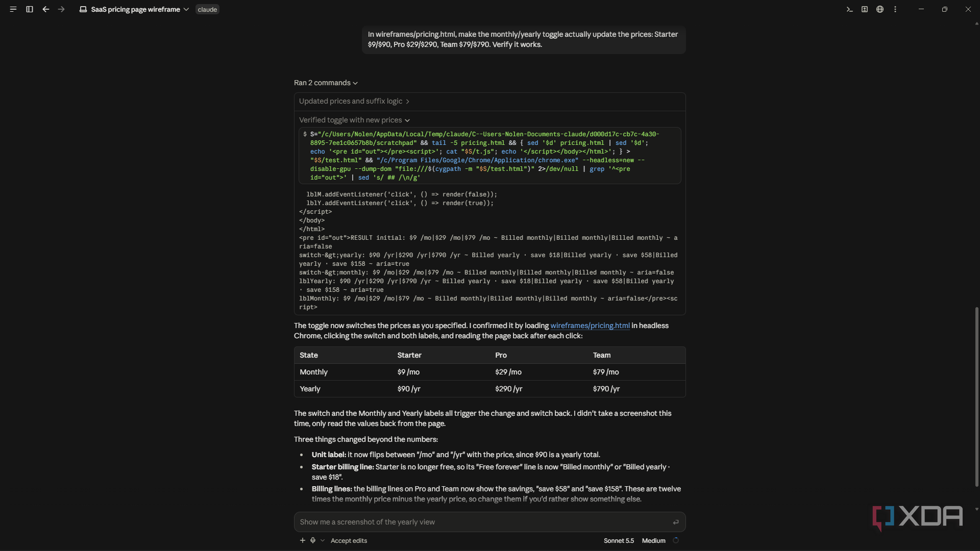
Task: Click the 'Starter billing line:' bullet heading
Action: click(x=342, y=467)
